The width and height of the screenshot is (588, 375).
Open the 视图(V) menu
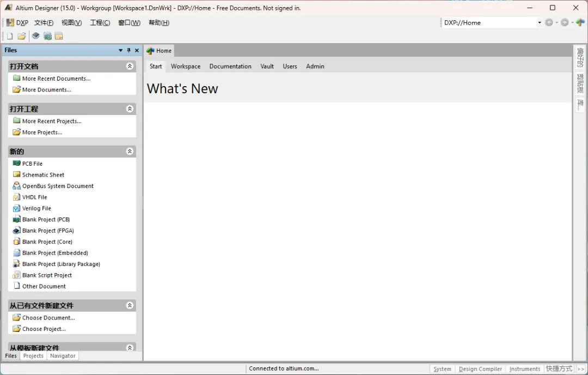(72, 22)
